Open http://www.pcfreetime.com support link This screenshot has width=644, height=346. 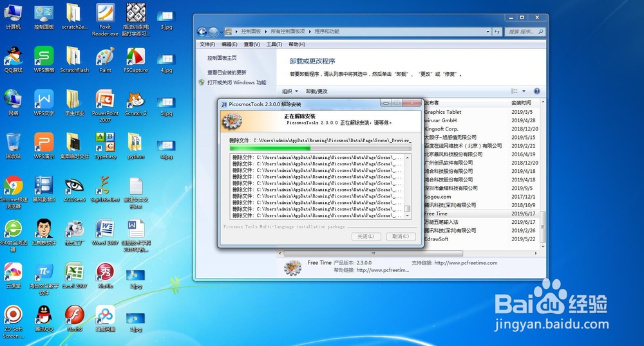point(466,263)
